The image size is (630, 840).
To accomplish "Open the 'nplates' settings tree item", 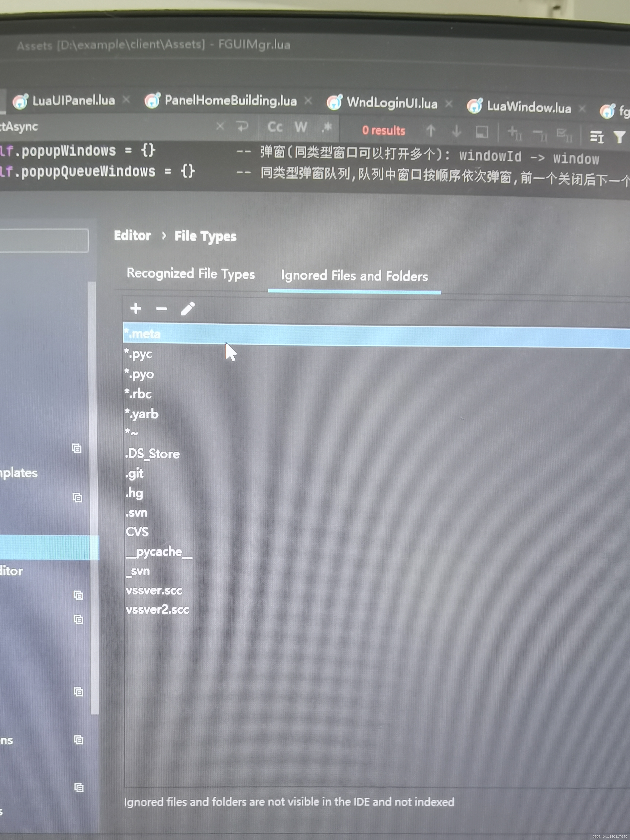I will tap(19, 473).
